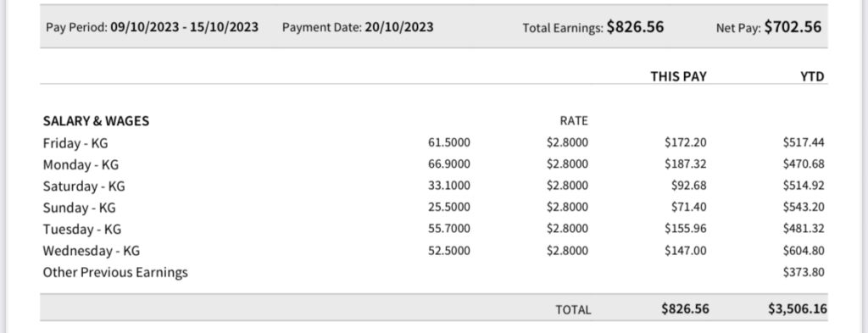868x333 pixels.
Task: Select Friday this-pay amount $172.20
Action: (686, 142)
